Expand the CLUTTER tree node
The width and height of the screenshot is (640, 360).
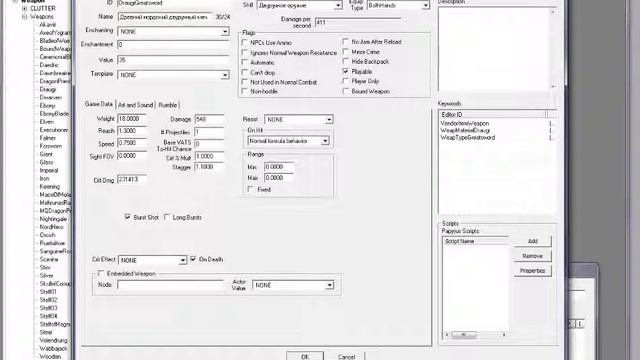coord(24,8)
